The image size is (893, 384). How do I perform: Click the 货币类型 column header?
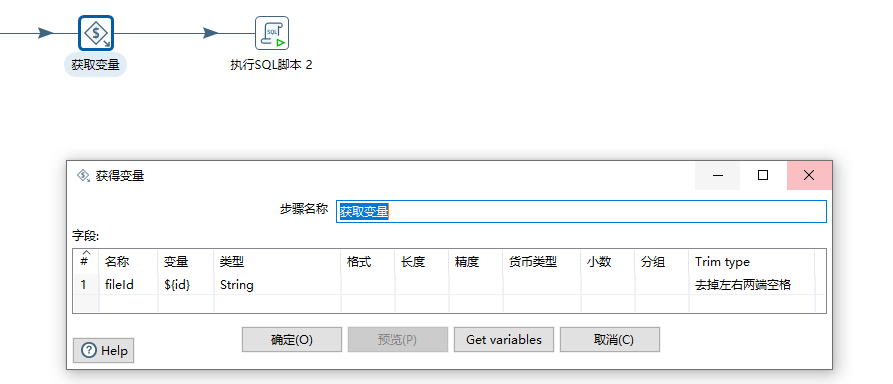tap(542, 262)
